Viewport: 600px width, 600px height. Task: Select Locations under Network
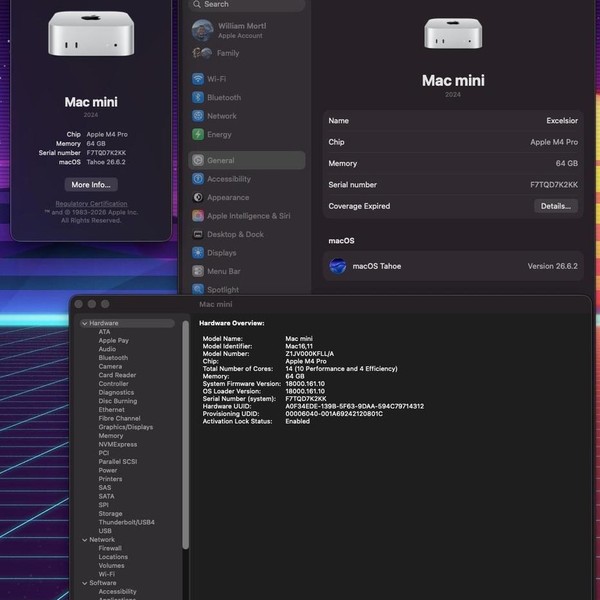click(113, 557)
